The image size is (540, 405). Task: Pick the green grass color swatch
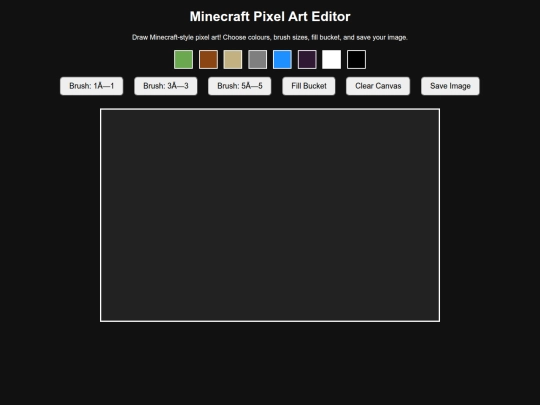184,60
